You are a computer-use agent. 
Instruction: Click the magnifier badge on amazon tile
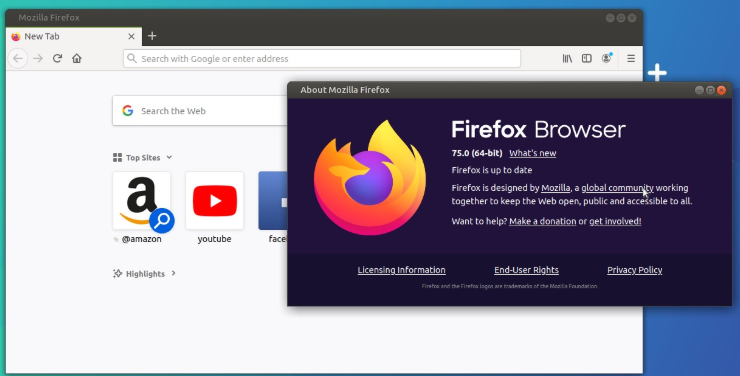162,220
